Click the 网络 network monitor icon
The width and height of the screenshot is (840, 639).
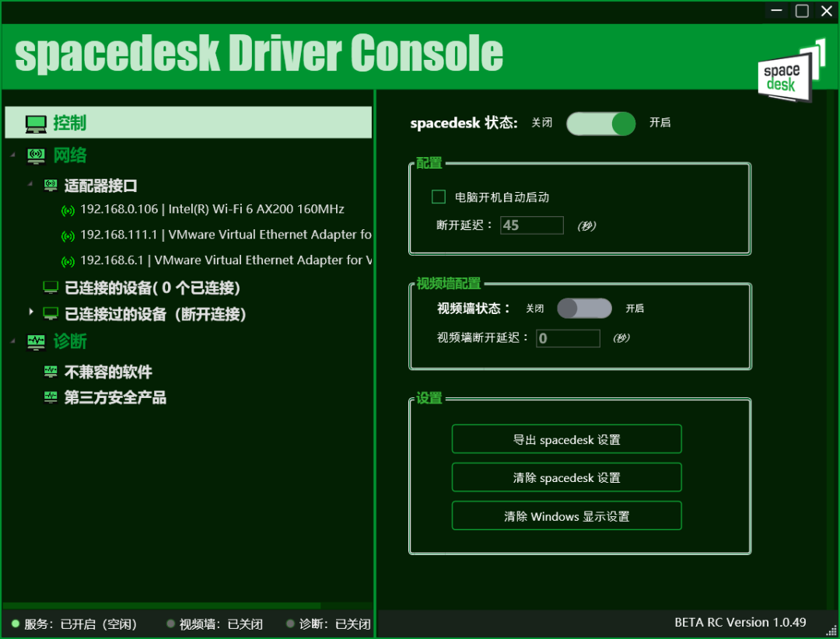(x=36, y=156)
